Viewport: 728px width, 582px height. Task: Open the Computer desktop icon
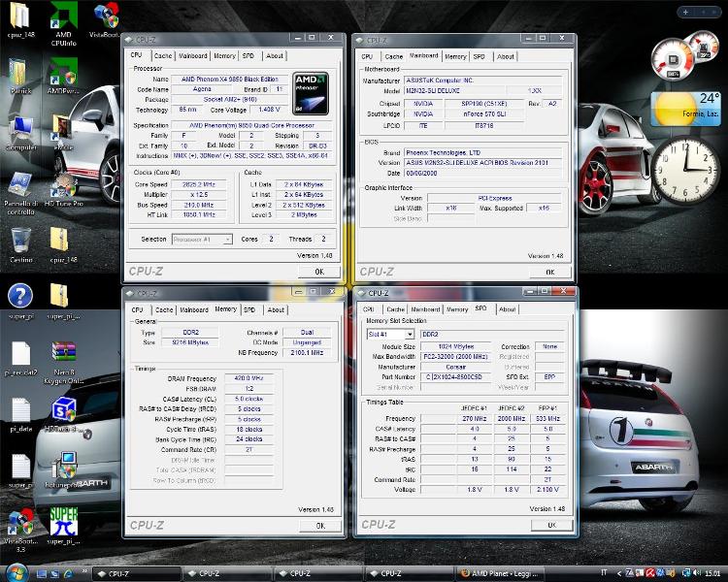pos(21,134)
